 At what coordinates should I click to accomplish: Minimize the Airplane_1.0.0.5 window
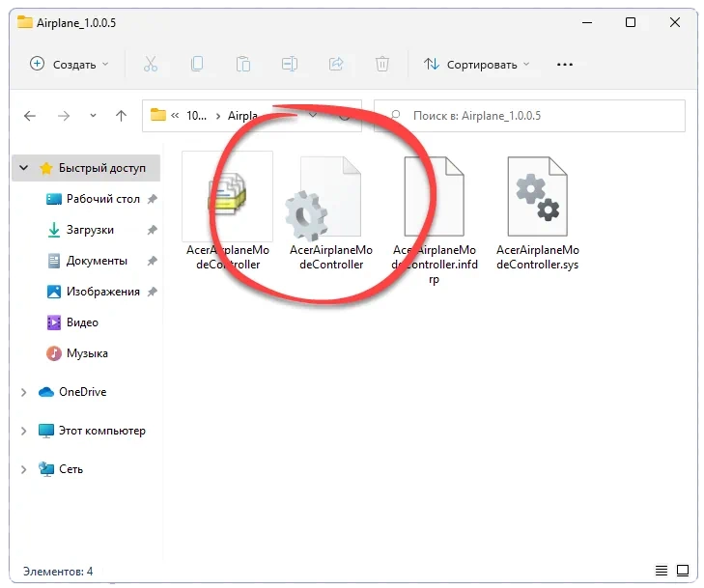click(x=587, y=22)
